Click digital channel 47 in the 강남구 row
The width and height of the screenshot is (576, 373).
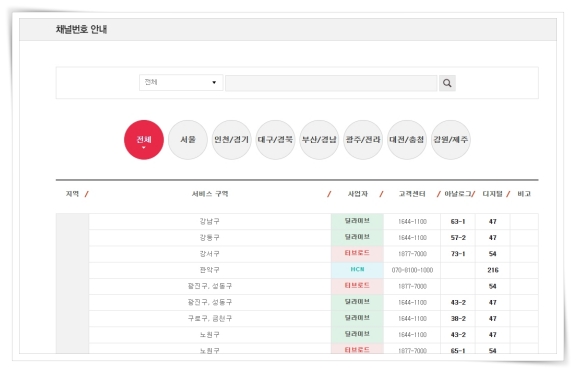tap(493, 222)
